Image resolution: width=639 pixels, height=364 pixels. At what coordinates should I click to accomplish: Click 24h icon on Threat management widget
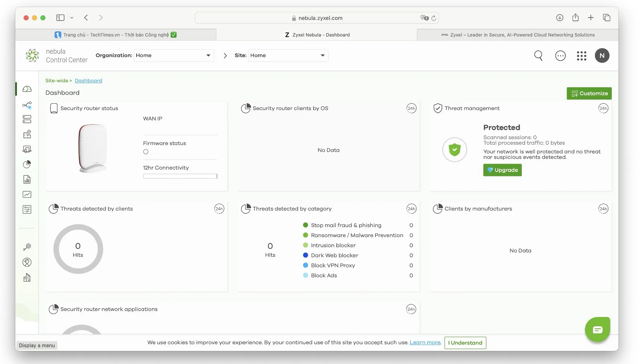tap(603, 109)
